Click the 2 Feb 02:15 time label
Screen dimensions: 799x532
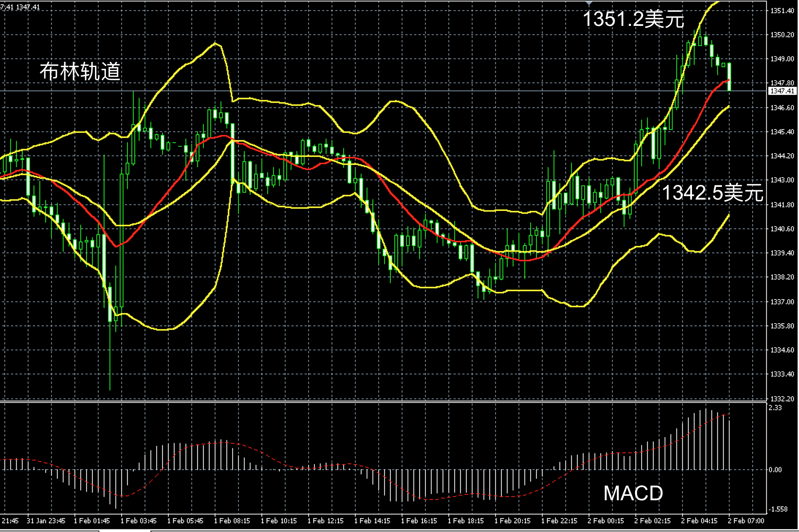(652, 521)
